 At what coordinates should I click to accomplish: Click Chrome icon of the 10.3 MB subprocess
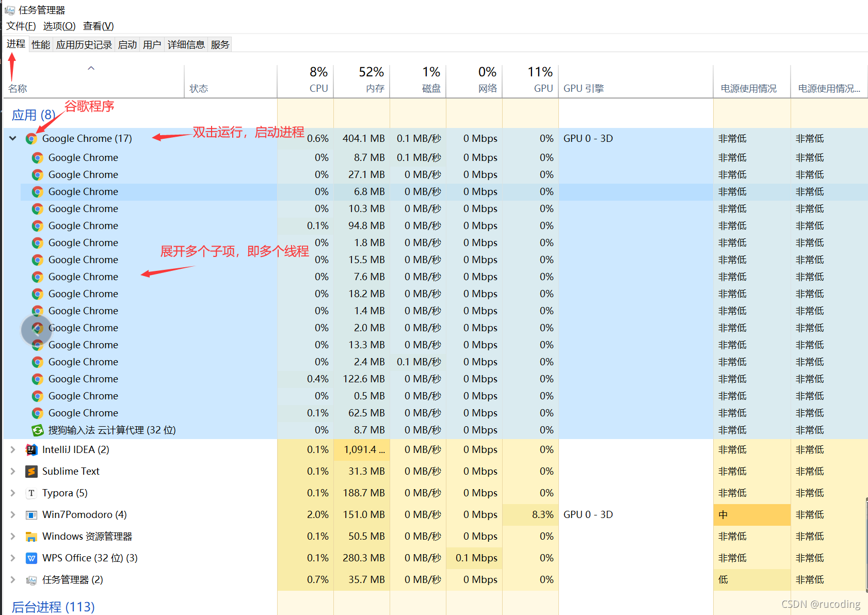(x=37, y=208)
